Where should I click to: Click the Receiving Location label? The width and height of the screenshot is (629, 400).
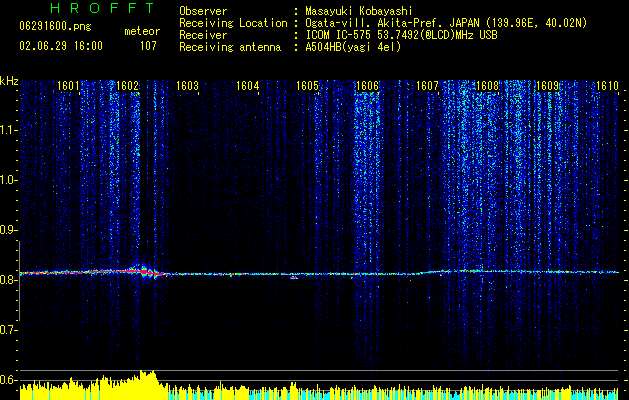(233, 23)
